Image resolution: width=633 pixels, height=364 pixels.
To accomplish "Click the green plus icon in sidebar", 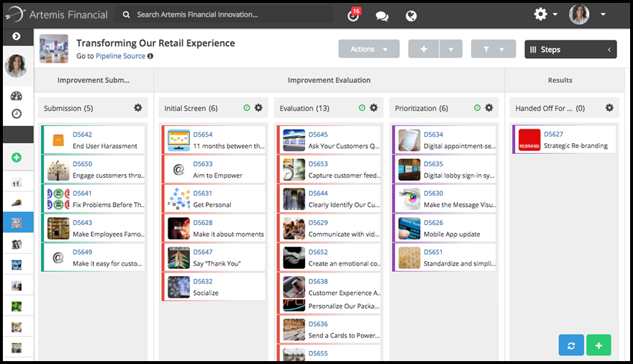I will [17, 158].
